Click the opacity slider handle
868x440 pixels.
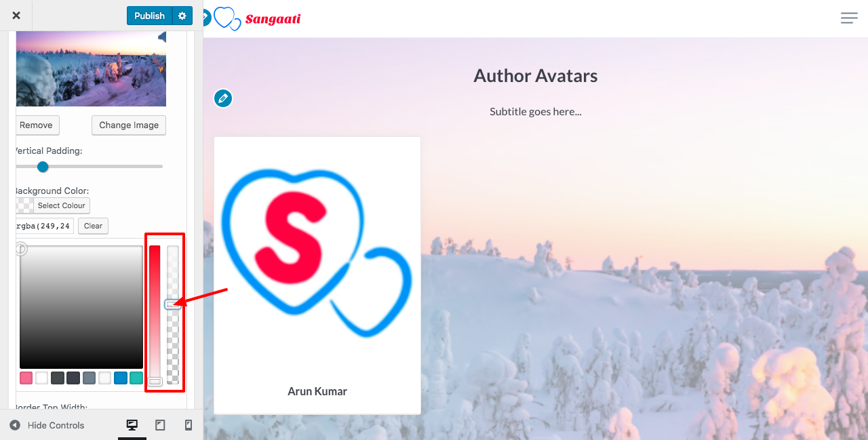[173, 305]
